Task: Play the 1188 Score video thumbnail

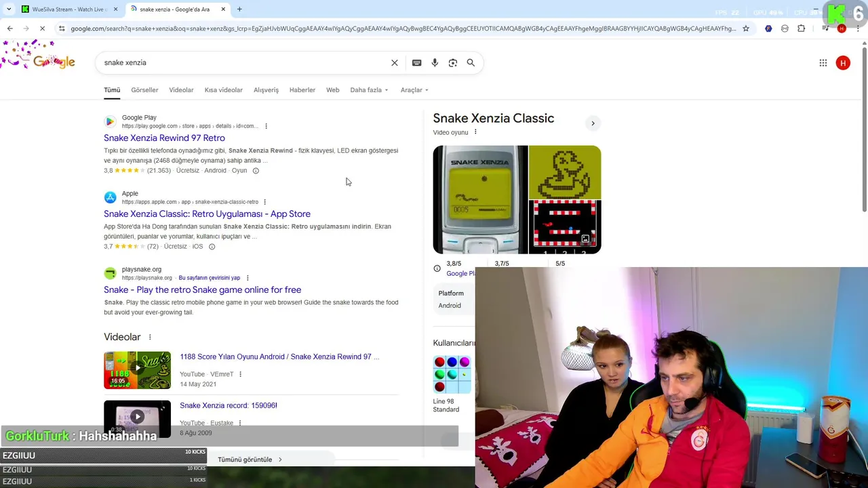Action: [137, 370]
